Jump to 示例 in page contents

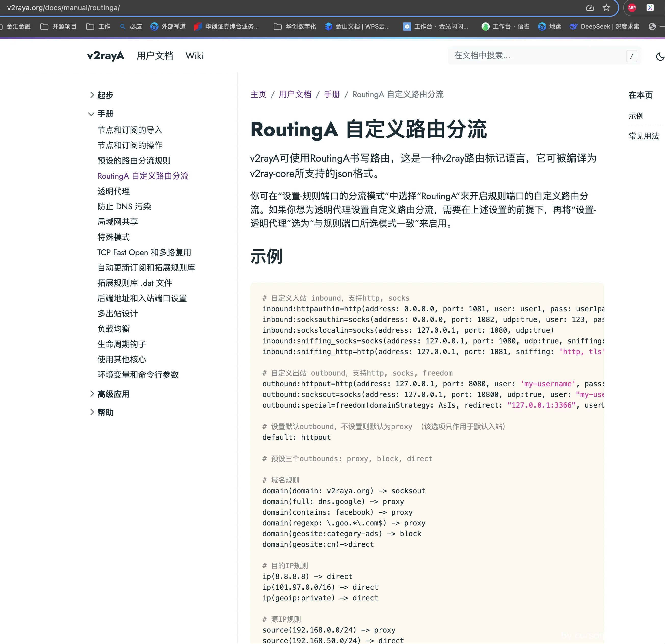636,116
